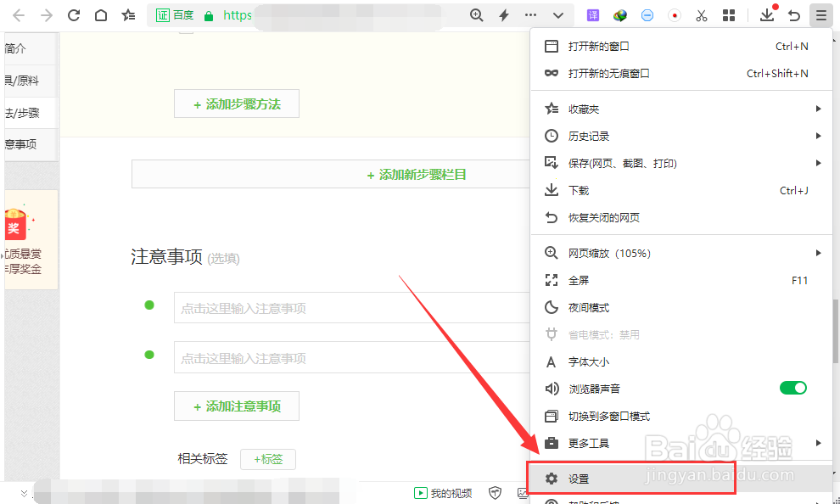Expand the 更多工具 submenu
Viewport: 840px width, 504px height.
588,442
